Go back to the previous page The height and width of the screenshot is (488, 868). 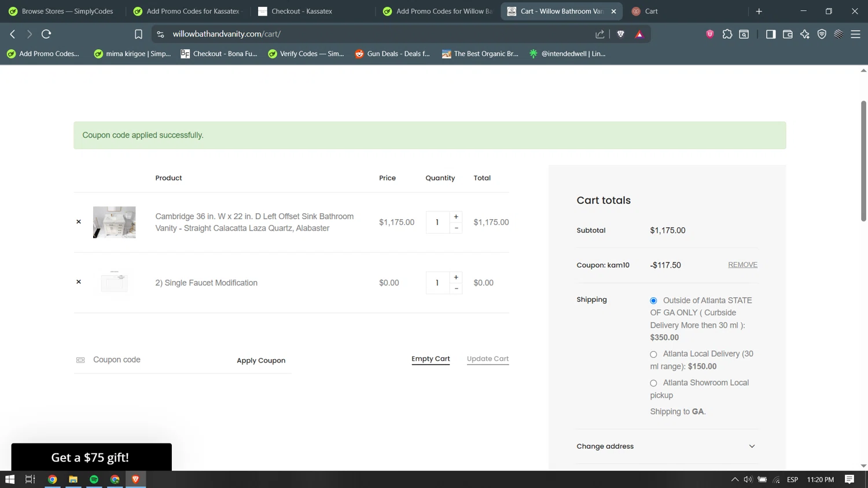(x=13, y=34)
